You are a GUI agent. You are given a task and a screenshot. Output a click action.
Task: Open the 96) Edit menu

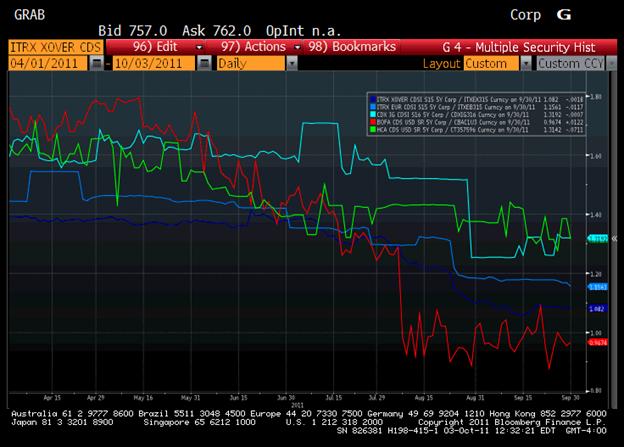tap(155, 47)
